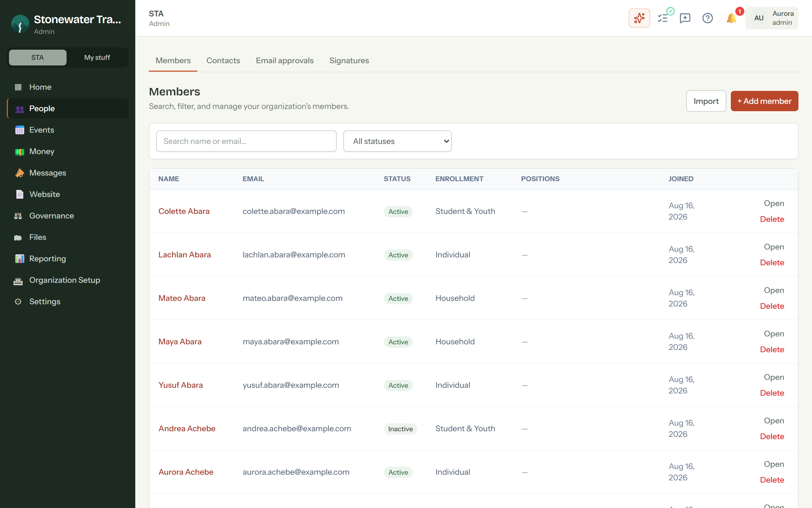Image resolution: width=812 pixels, height=508 pixels.
Task: Open the checklist tasks icon
Action: coord(663,18)
